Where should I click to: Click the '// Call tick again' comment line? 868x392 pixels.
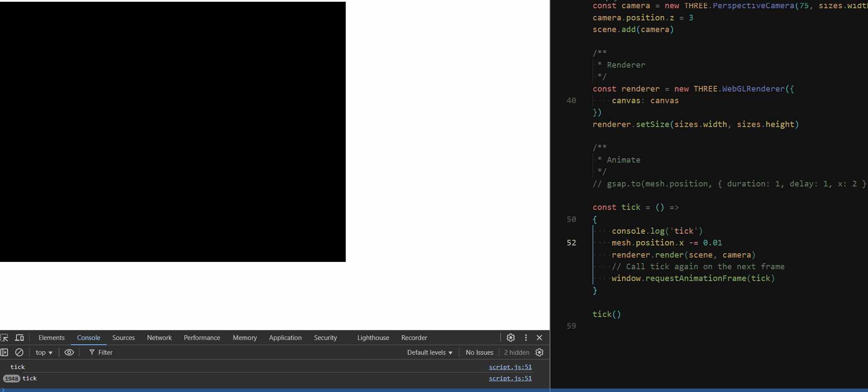pyautogui.click(x=698, y=267)
